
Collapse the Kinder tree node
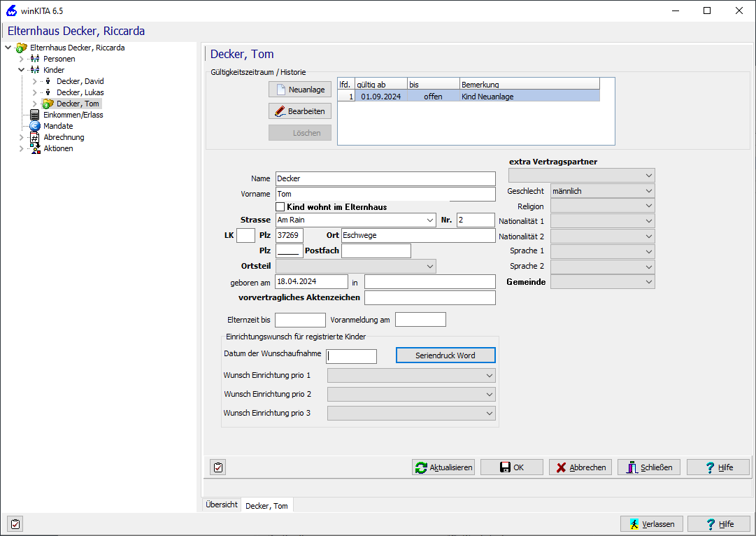coord(22,70)
